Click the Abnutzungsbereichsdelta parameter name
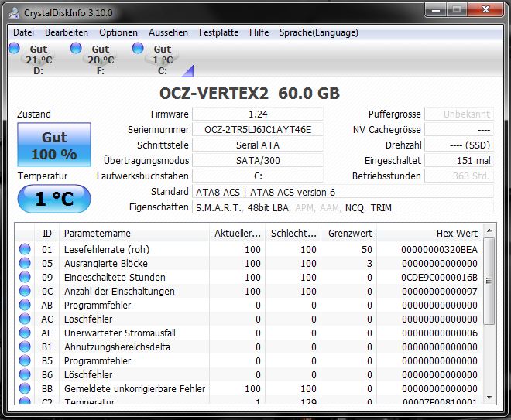Image resolution: width=511 pixels, height=420 pixels. click(x=117, y=347)
